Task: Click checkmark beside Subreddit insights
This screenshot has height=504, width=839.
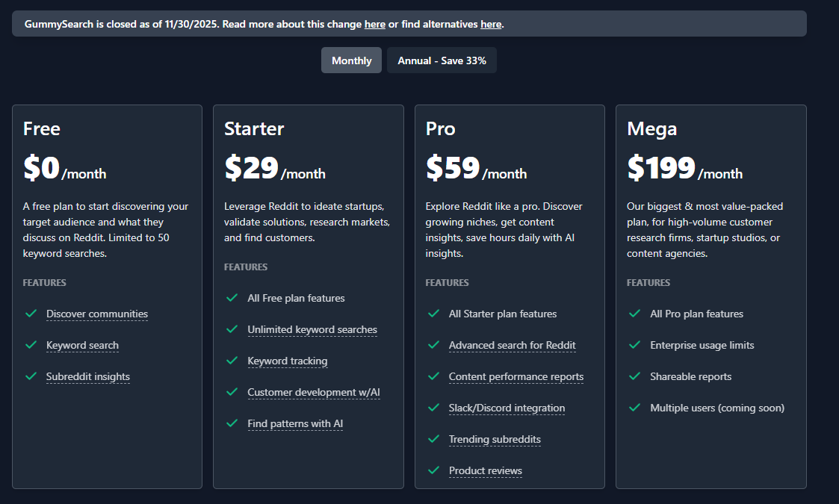Action: (31, 376)
